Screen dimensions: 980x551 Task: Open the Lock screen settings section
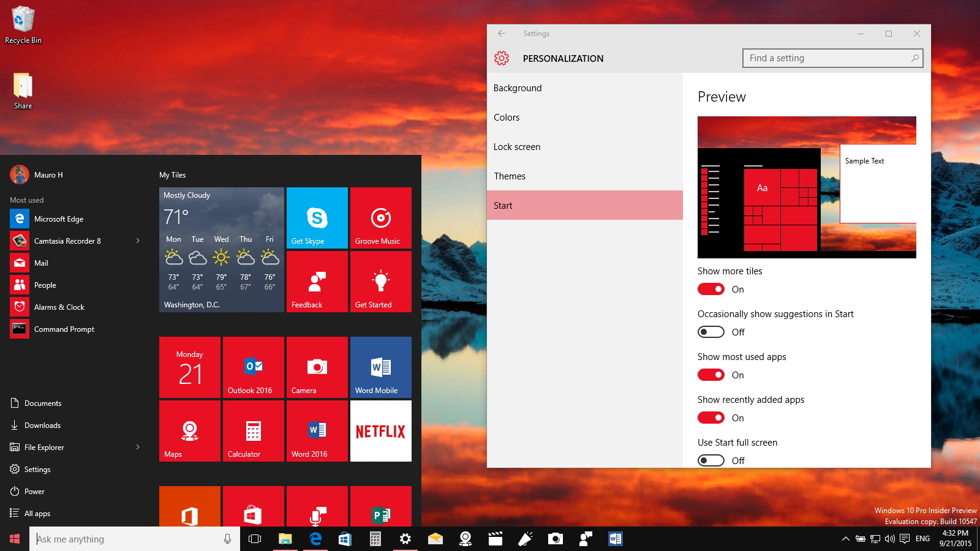click(517, 146)
